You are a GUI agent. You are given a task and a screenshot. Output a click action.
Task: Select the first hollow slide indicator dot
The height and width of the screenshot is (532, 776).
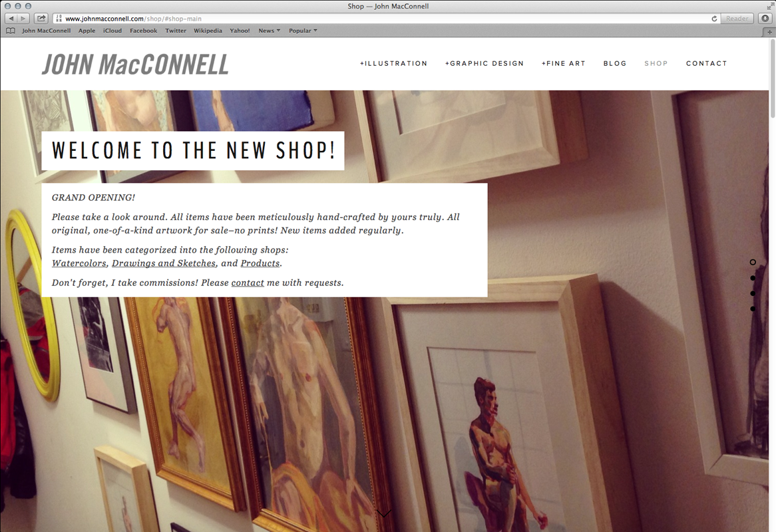[753, 262]
